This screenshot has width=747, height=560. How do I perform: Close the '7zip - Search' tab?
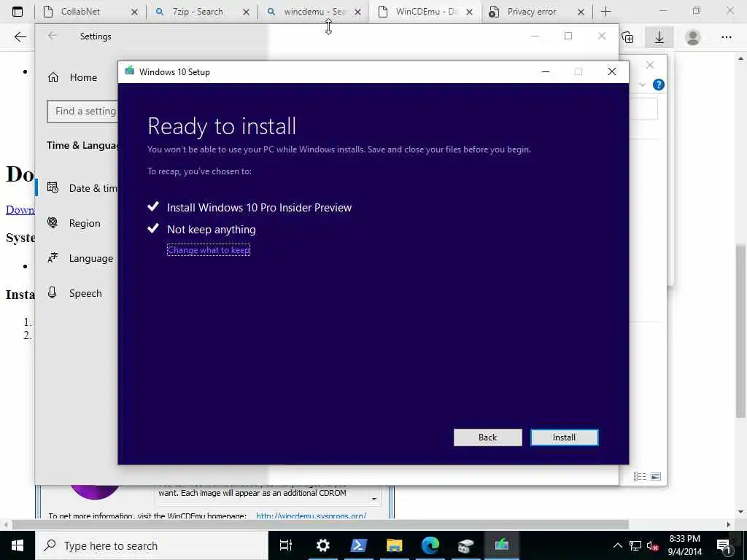(246, 12)
